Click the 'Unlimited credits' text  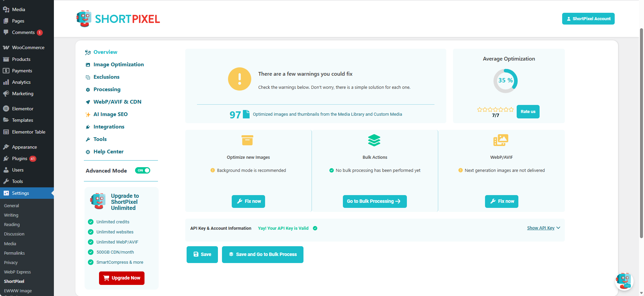pos(113,222)
